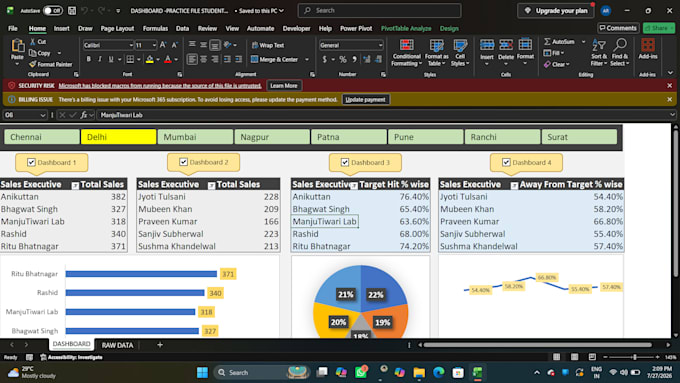Add a new sheet with plus button
The image size is (680, 383).
pos(160,345)
